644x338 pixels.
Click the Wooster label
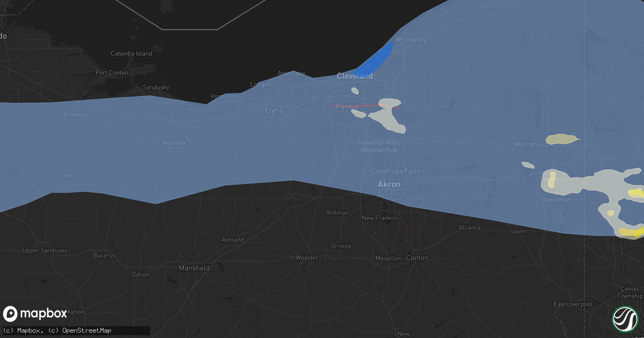307,258
